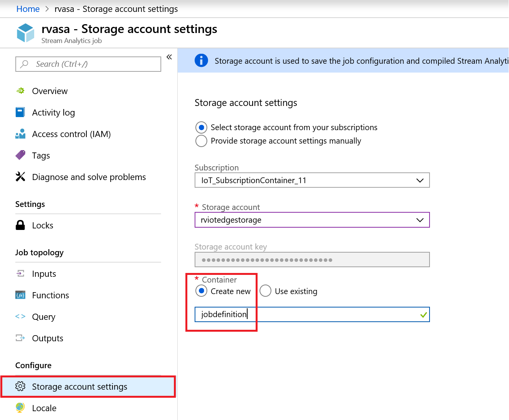The width and height of the screenshot is (509, 420).
Task: Click the Inputs icon
Action: tap(20, 273)
